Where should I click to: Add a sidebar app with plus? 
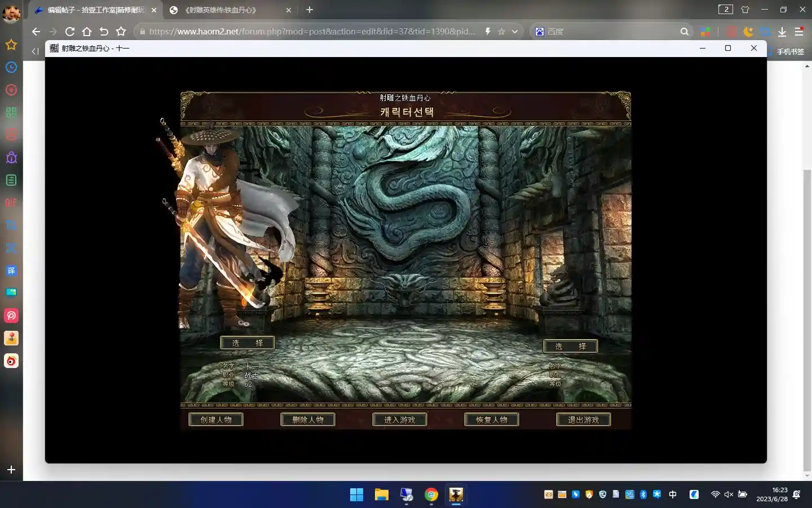pyautogui.click(x=11, y=470)
